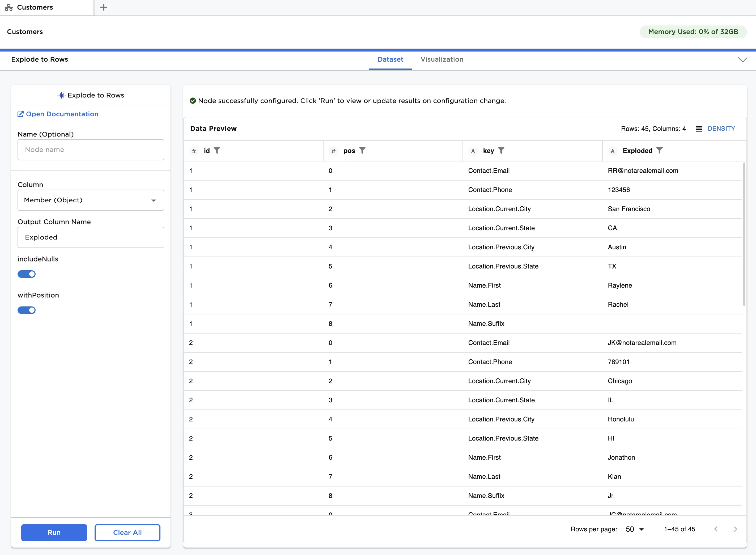Click the data preview vertical scrollbar
Image resolution: width=756 pixels, height=555 pixels.
coord(744,234)
